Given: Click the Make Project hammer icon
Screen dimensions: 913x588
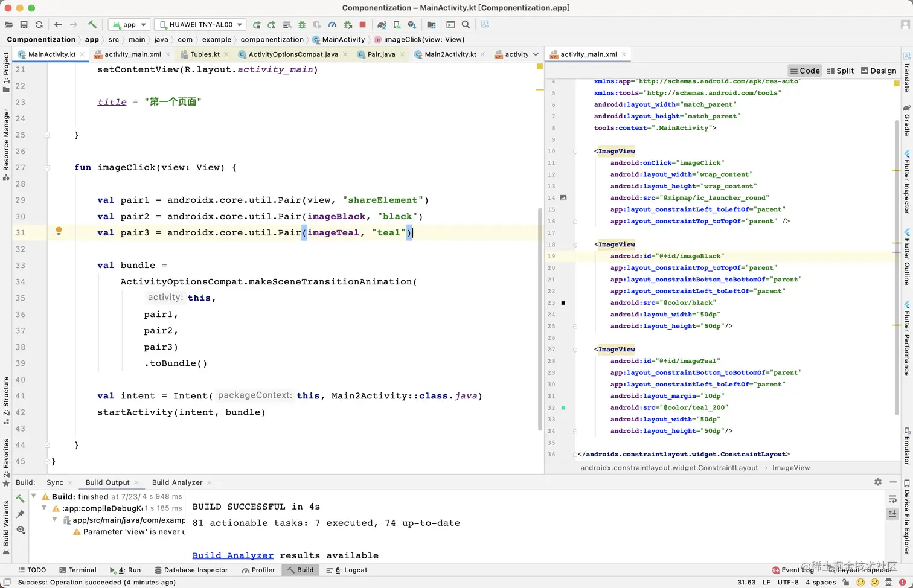Looking at the screenshot, I should (92, 25).
